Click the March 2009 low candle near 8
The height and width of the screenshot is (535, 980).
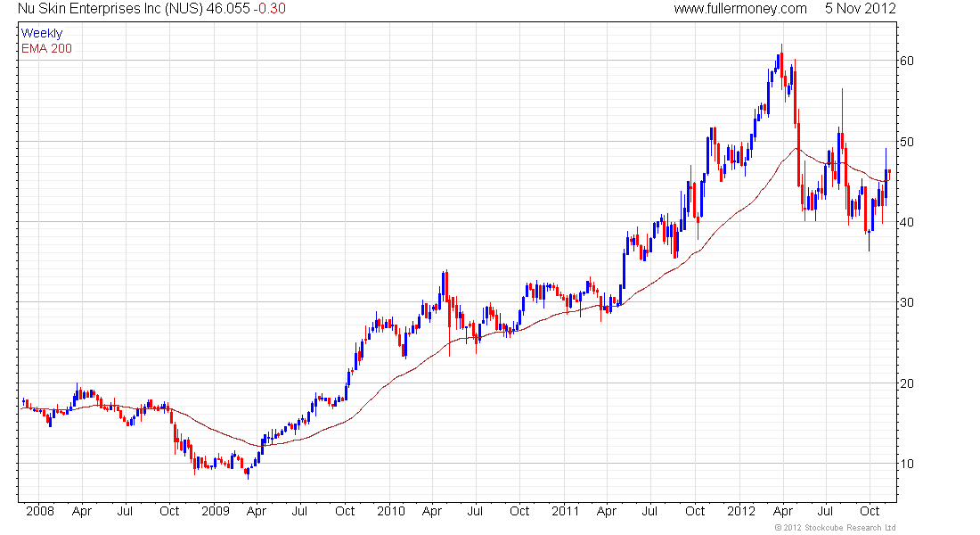coord(249,472)
